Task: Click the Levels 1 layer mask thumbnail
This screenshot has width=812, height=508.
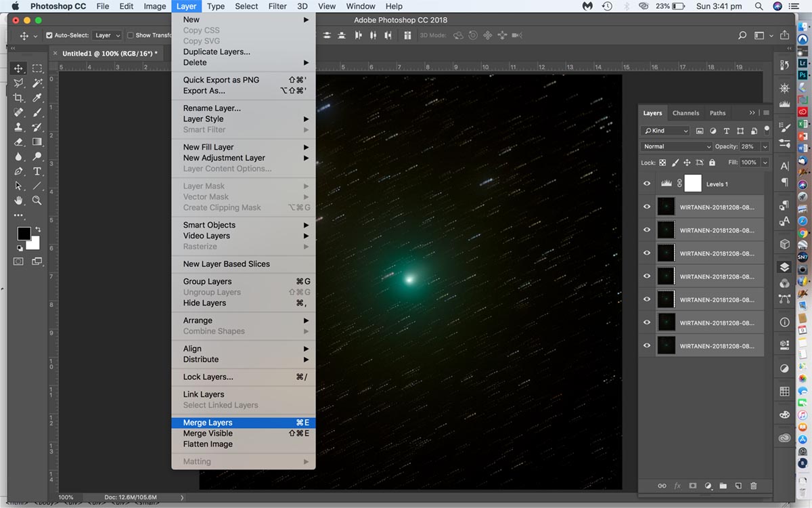Action: pyautogui.click(x=693, y=184)
